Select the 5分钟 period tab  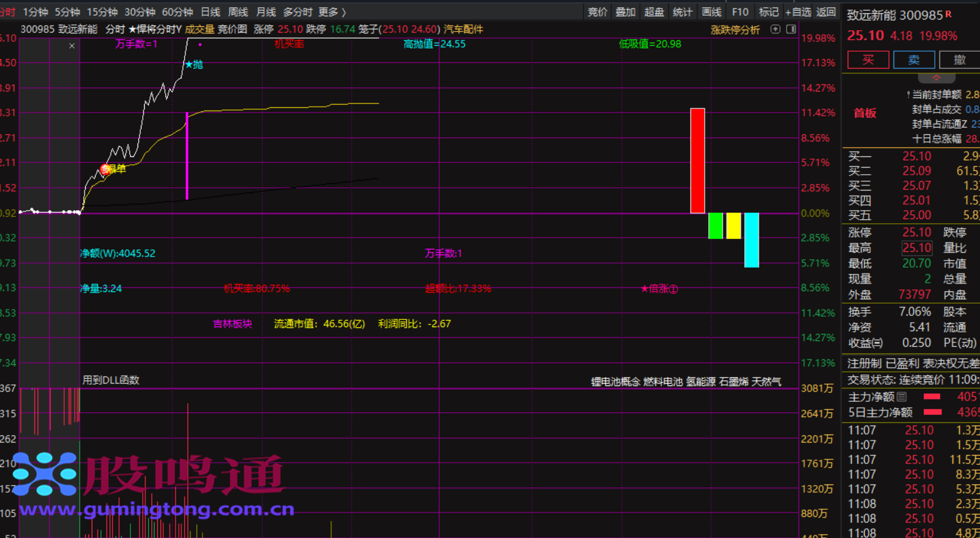click(67, 12)
